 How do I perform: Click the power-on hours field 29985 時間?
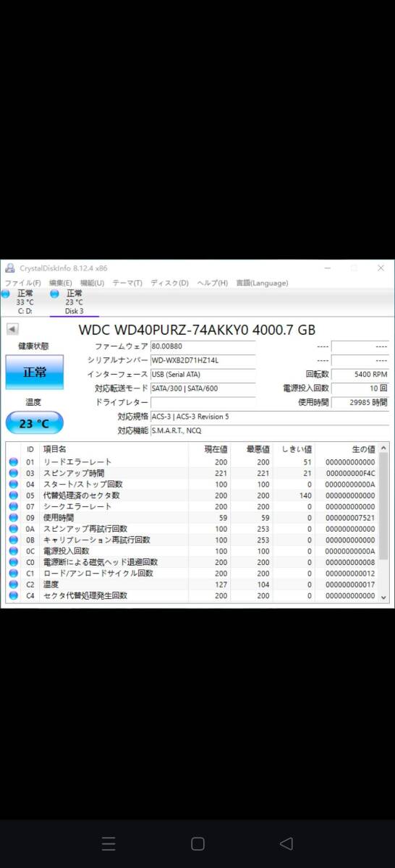360,402
